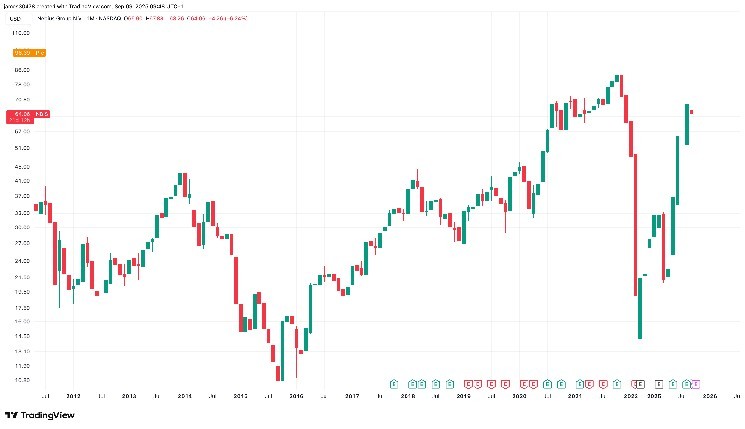The width and height of the screenshot is (745, 429).
Task: Click the blue event marker on timeline
Action: 686,383
